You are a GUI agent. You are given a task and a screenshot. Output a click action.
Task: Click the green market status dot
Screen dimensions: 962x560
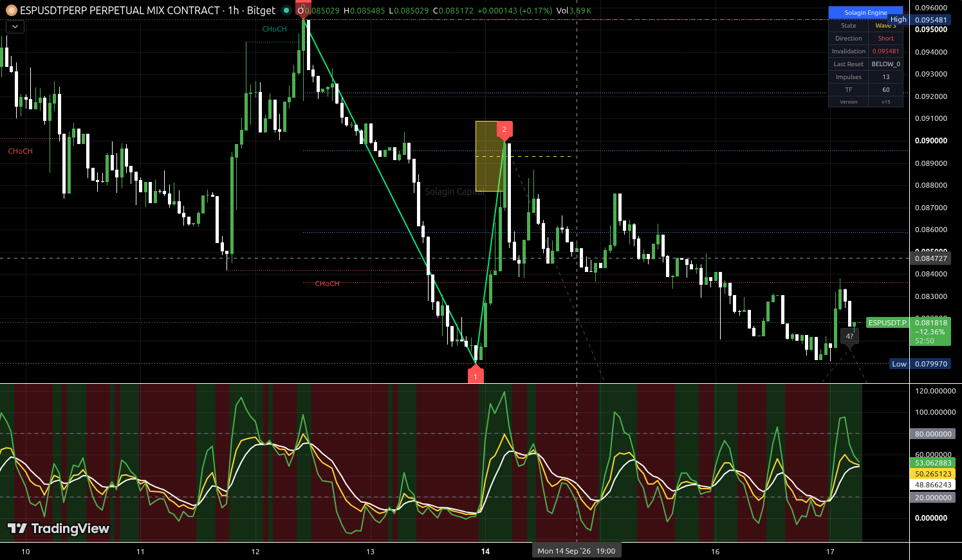286,10
